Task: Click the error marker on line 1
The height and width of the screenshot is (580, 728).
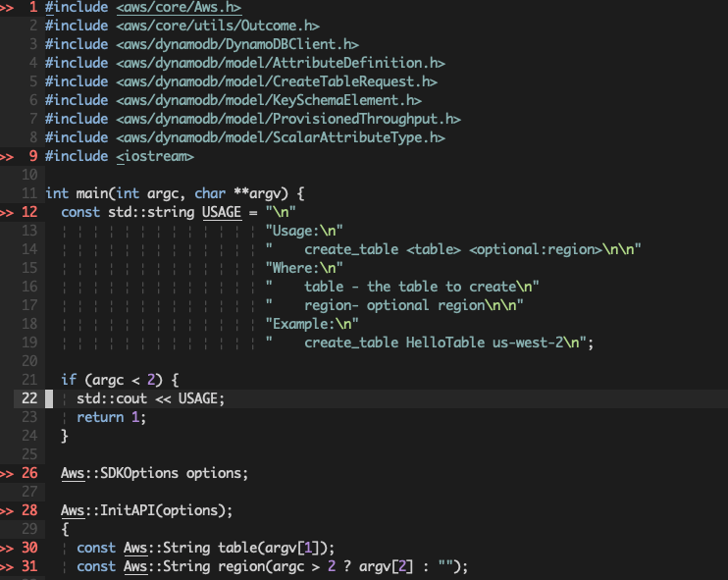Action: (7, 7)
